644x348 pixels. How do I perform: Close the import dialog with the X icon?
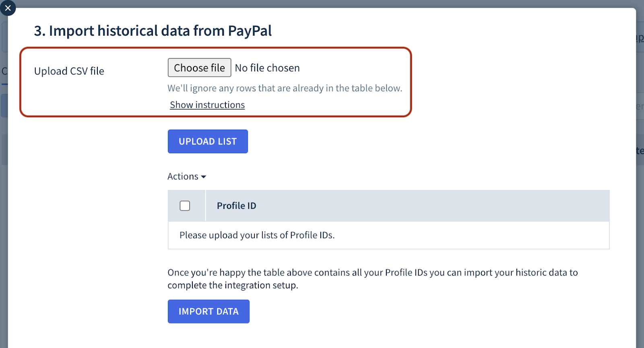pos(8,8)
